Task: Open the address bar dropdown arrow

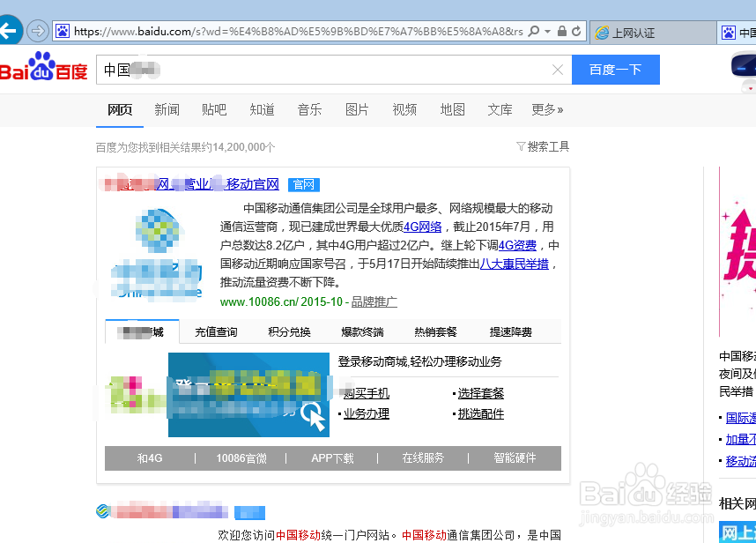Action: tap(547, 32)
